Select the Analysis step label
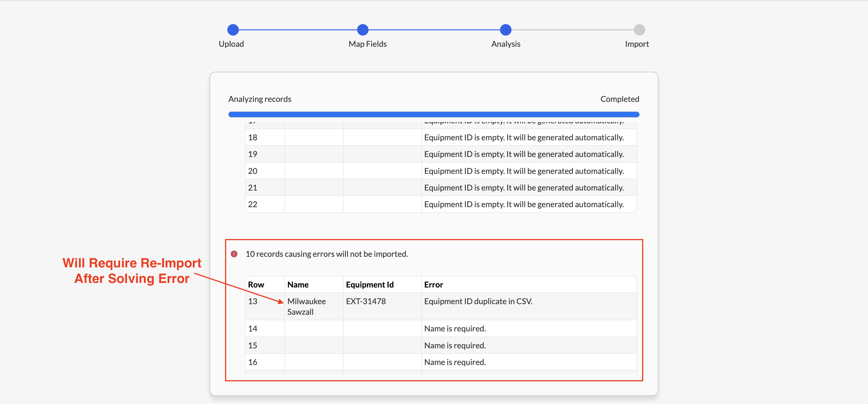Viewport: 868px width, 404px height. (x=505, y=44)
